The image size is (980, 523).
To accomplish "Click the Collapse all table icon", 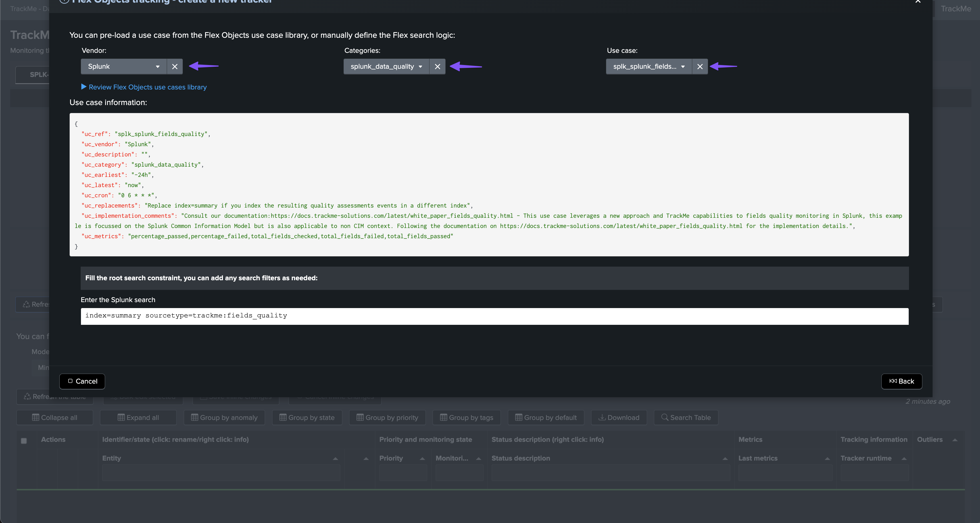I will point(36,417).
